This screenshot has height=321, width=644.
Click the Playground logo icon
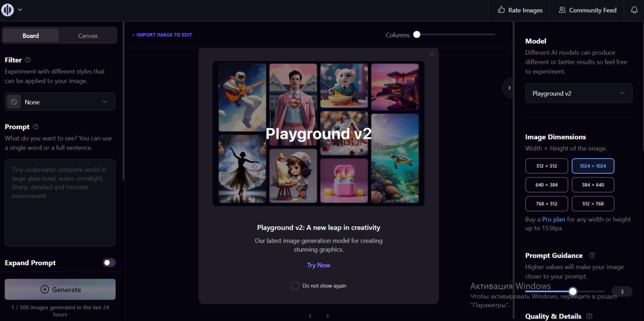coord(8,10)
